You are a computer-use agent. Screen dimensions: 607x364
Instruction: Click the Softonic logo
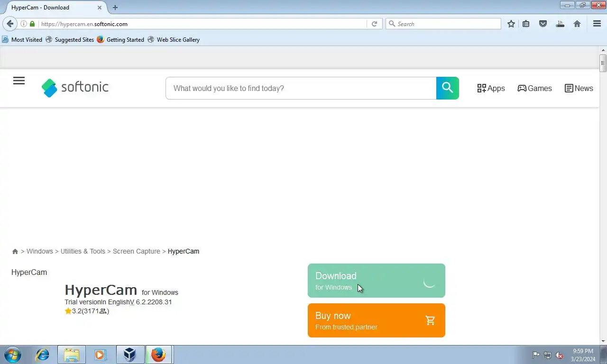coord(75,88)
